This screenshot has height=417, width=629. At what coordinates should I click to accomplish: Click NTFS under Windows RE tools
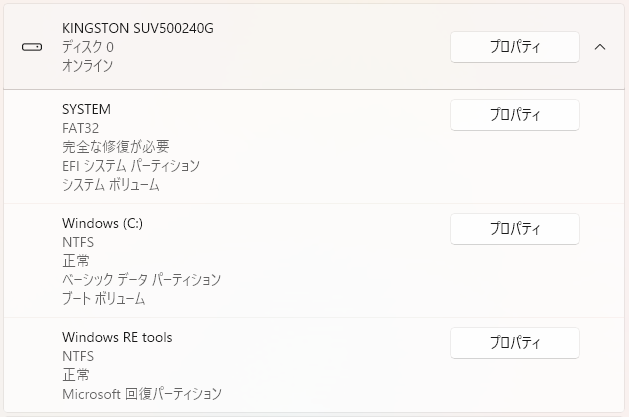78,356
